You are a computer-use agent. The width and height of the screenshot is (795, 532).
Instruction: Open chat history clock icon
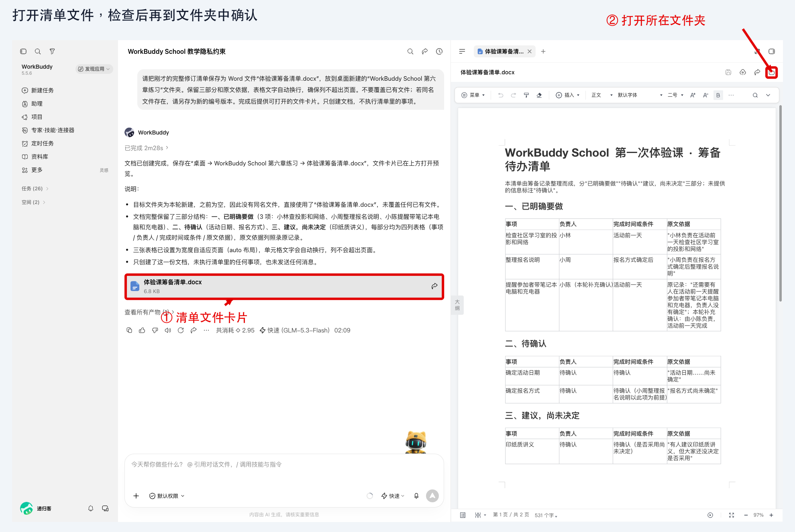click(x=439, y=51)
